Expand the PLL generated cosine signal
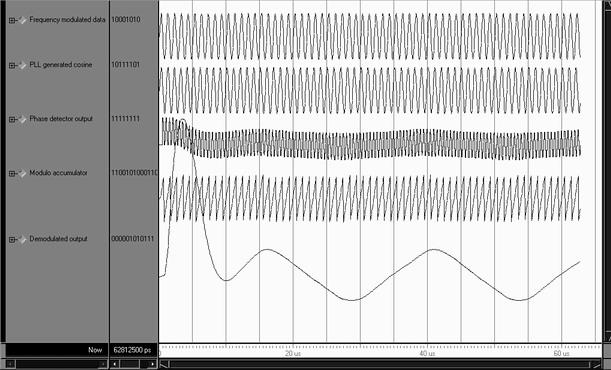The height and width of the screenshot is (370, 611). click(x=12, y=65)
